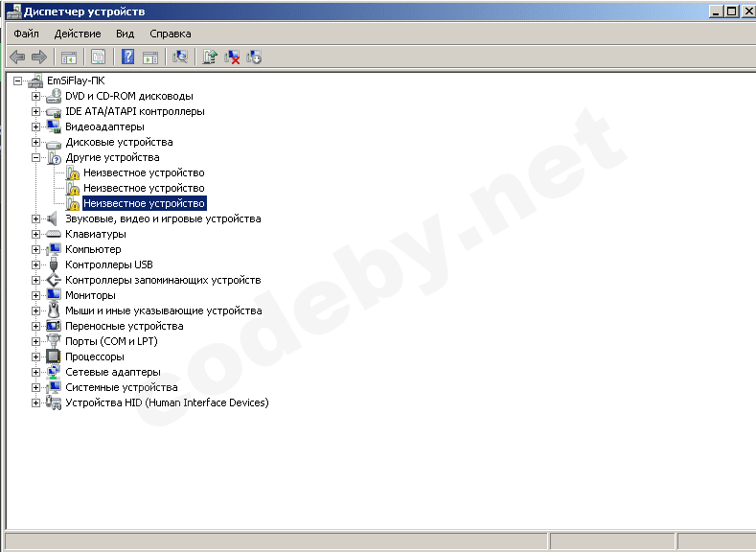The width and height of the screenshot is (756, 552).
Task: Open the Properties toolbar button
Action: pos(99,57)
